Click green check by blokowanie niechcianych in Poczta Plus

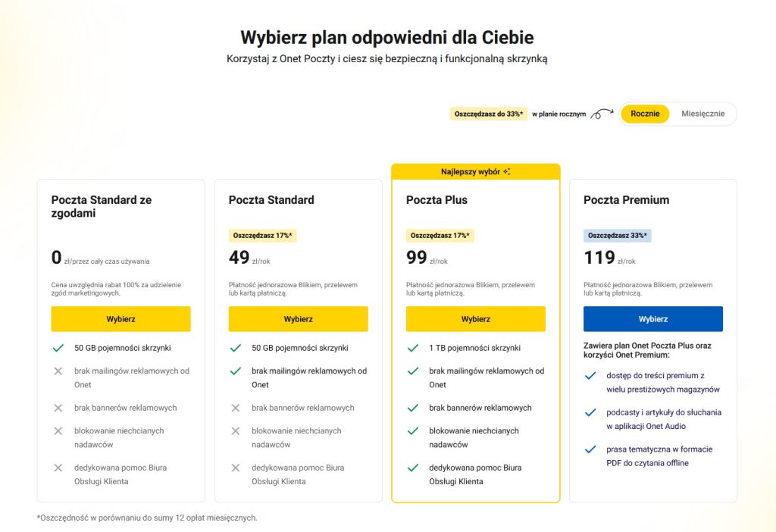413,430
